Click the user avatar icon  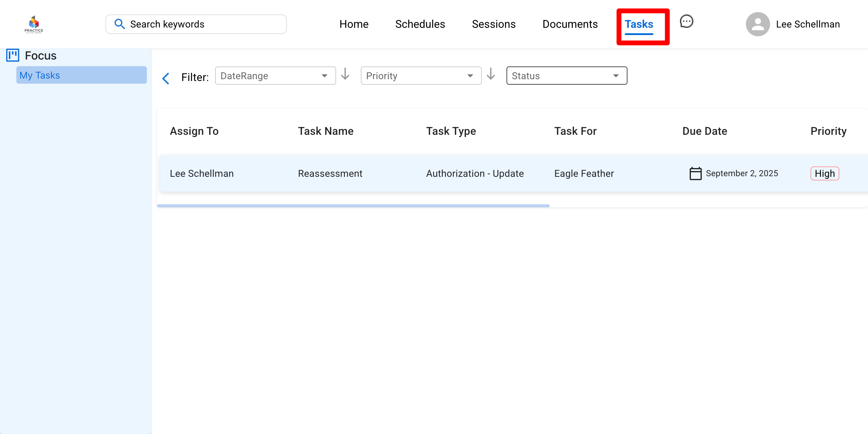[x=757, y=24]
